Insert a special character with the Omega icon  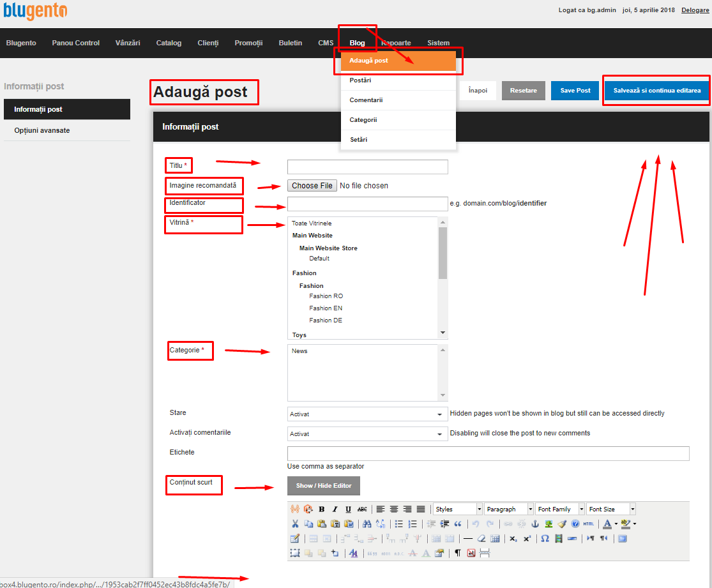coord(545,538)
